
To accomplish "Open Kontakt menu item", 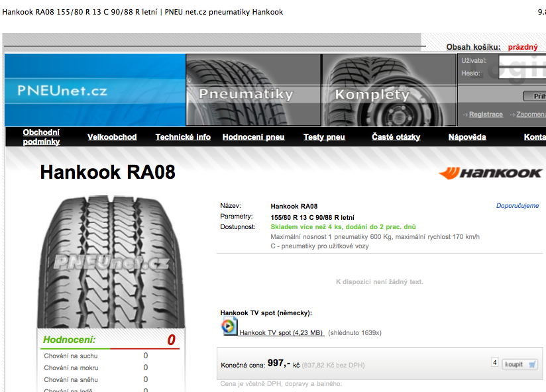I will coord(535,137).
